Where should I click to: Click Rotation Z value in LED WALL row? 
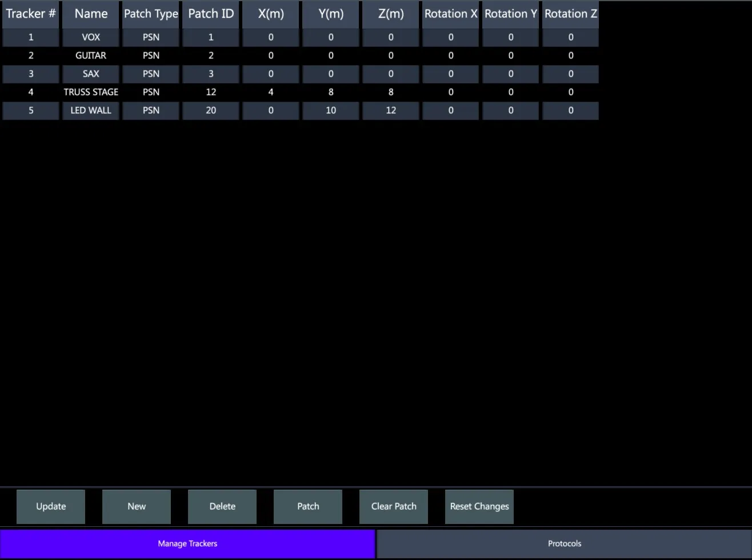click(x=571, y=110)
